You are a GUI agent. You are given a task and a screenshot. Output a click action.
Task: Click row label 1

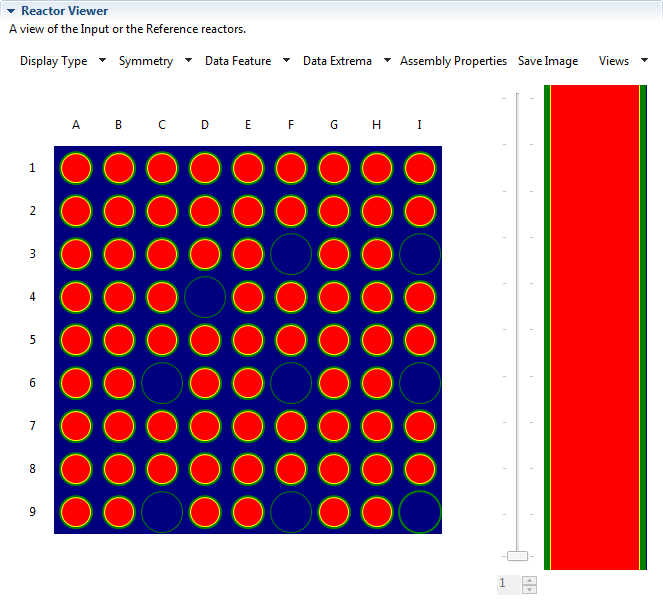pyautogui.click(x=32, y=168)
